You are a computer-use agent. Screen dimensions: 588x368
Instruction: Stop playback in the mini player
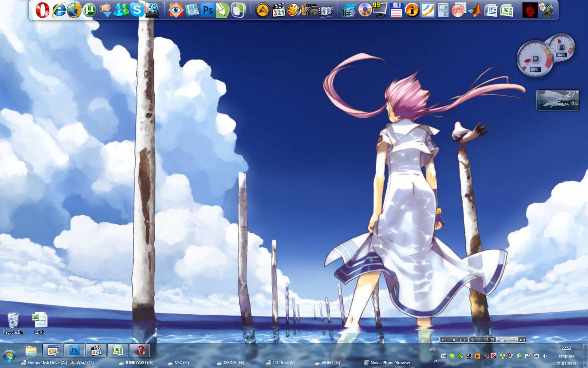tap(454, 340)
